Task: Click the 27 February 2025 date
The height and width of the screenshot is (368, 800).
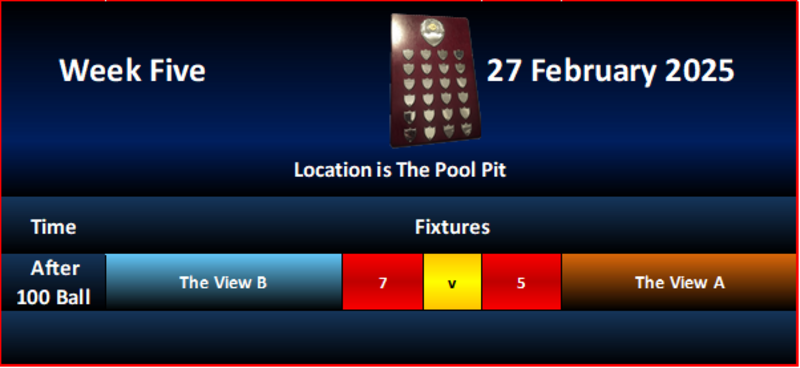Action: point(610,70)
